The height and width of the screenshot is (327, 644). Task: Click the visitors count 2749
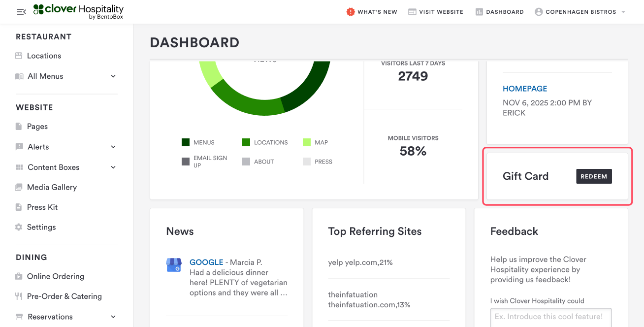point(413,76)
